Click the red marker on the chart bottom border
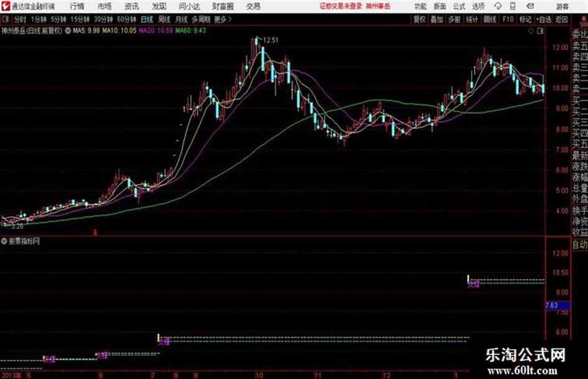 [95, 233]
